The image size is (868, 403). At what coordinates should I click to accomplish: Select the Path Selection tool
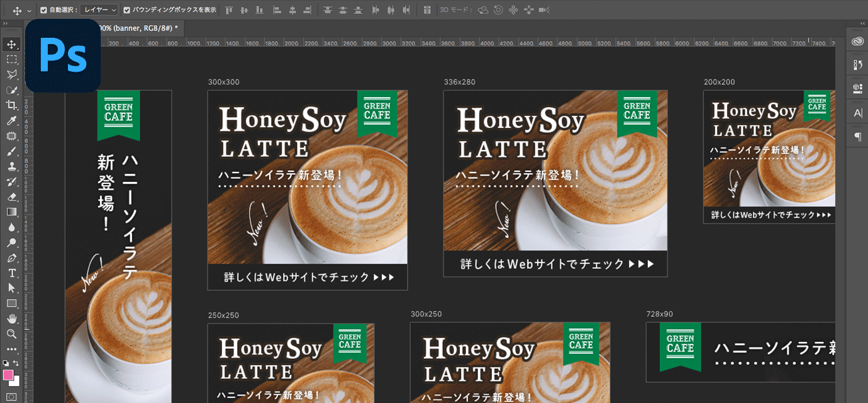[x=11, y=288]
